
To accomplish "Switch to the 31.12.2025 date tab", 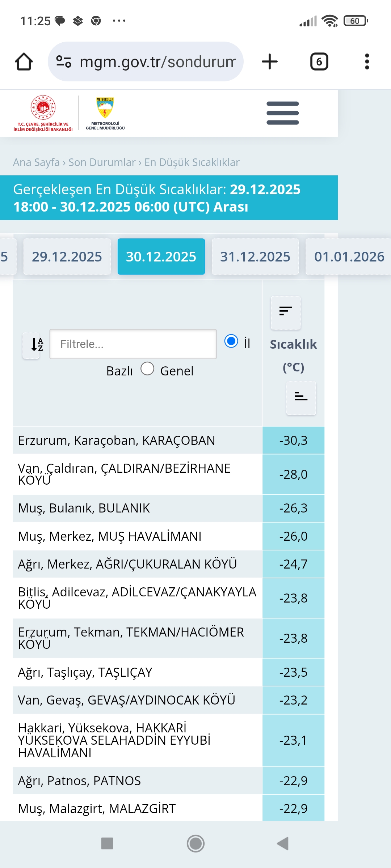I will coord(255,256).
